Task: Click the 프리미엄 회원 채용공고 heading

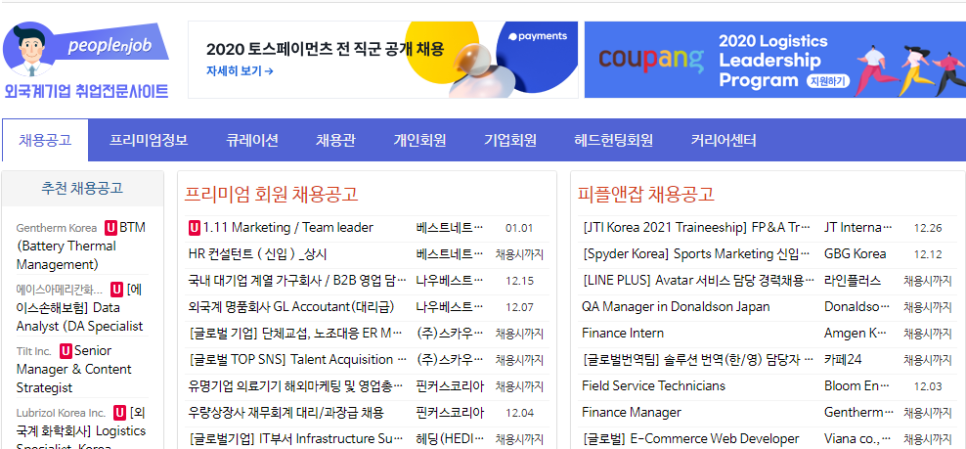Action: click(x=271, y=194)
